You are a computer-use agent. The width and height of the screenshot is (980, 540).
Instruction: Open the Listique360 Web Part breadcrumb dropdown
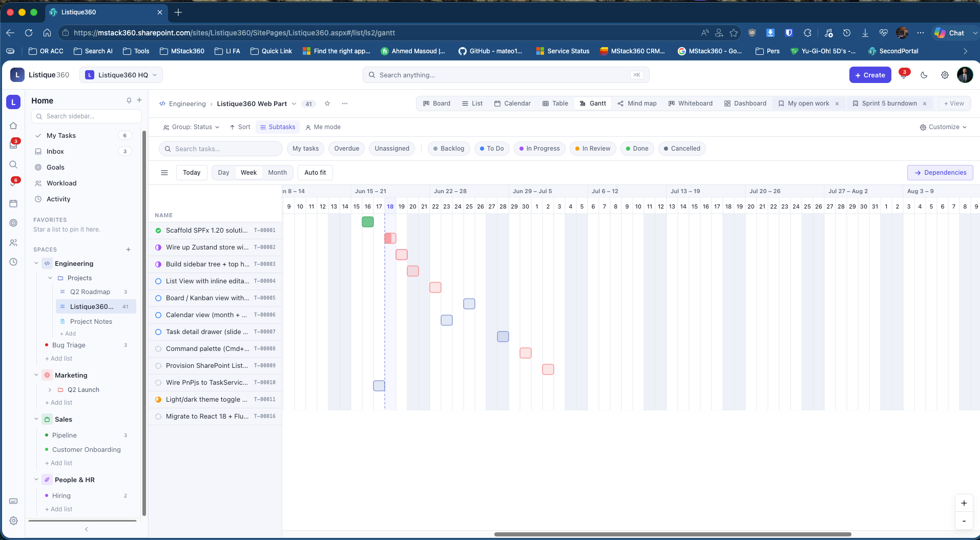pos(294,103)
